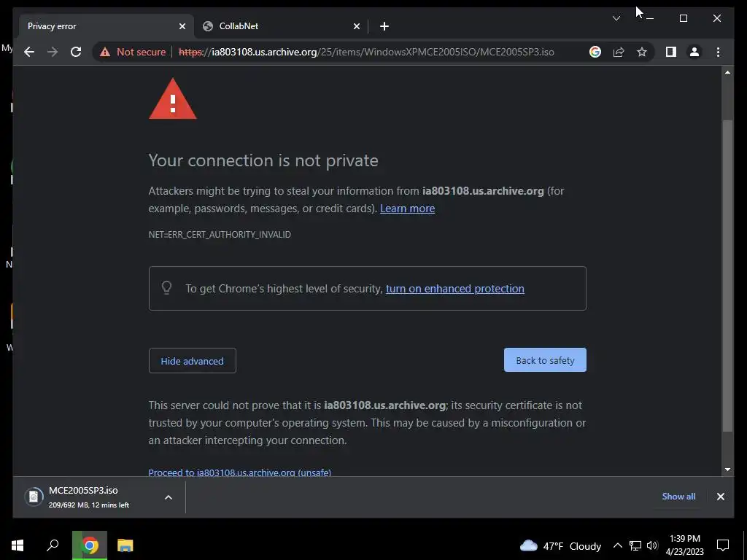Close the Privacy error tab
Viewport: 747px width, 560px height.
pos(182,26)
